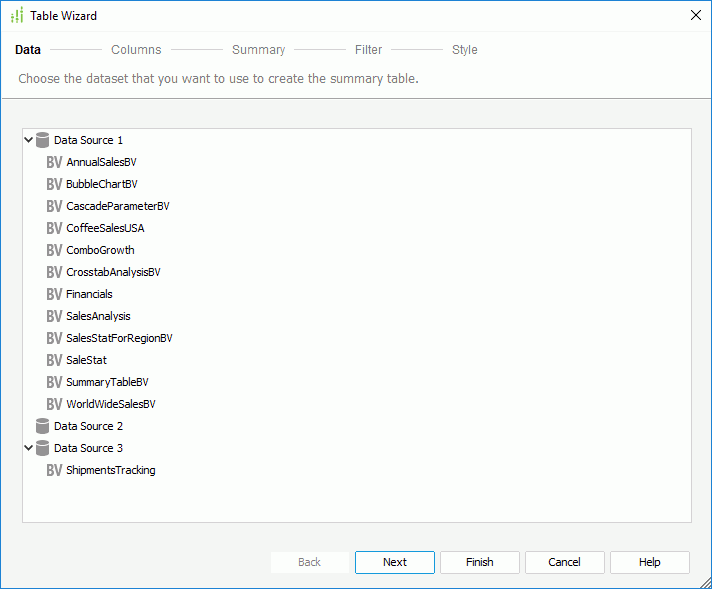Click the Data Source 1 database icon

point(42,140)
